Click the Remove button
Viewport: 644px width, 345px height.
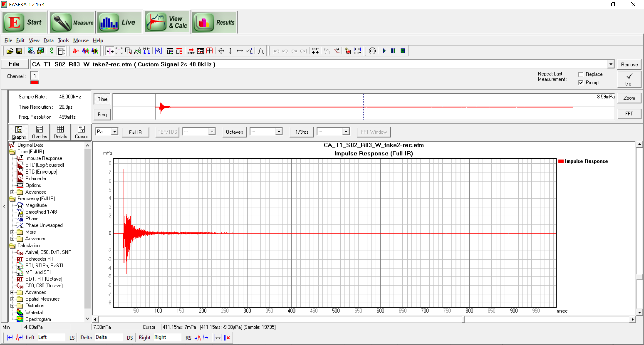point(629,65)
